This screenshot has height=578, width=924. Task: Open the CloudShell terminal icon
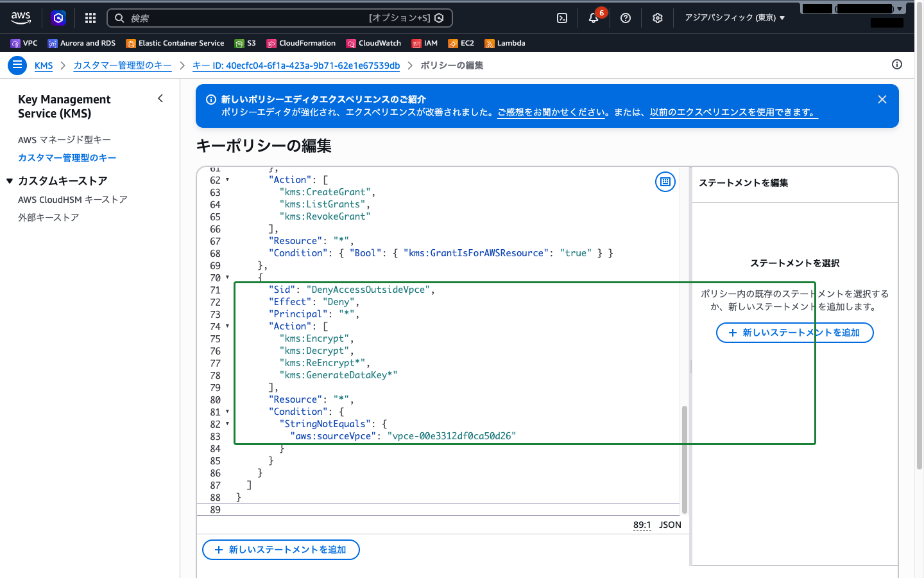tap(562, 18)
